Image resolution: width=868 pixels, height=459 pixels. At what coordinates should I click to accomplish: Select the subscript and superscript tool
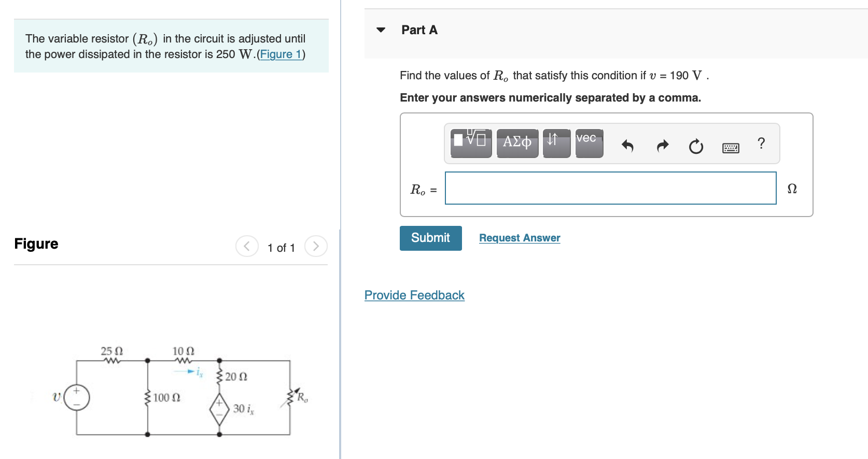pyautogui.click(x=556, y=144)
